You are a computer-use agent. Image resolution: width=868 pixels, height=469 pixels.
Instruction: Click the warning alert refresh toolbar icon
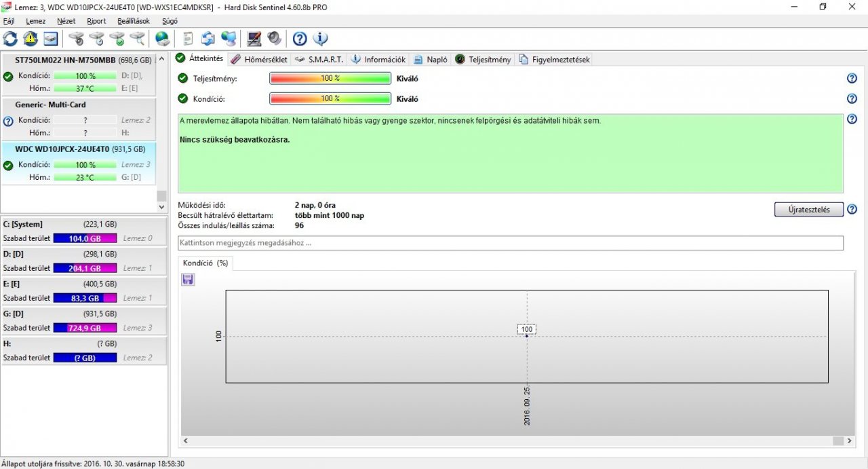pos(31,39)
